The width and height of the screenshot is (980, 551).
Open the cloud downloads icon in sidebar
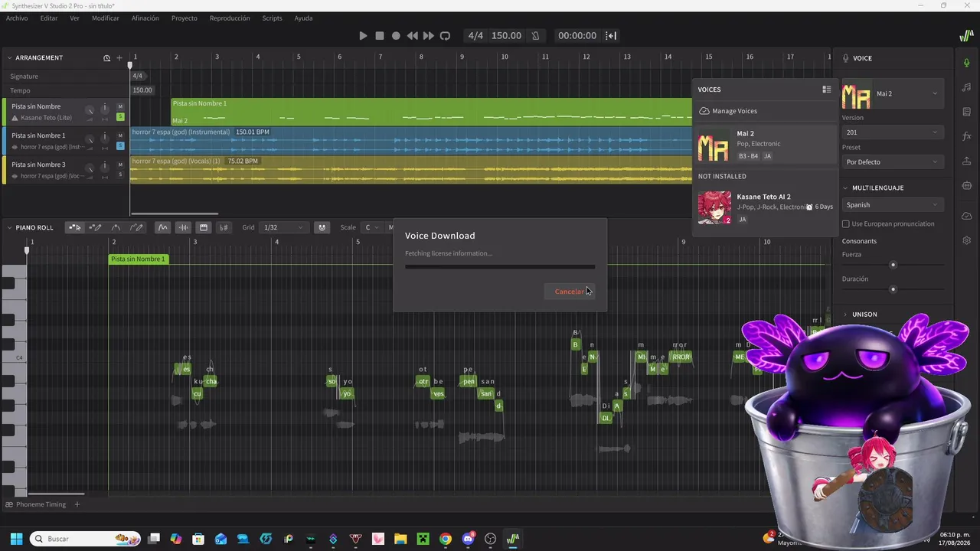pos(967,216)
